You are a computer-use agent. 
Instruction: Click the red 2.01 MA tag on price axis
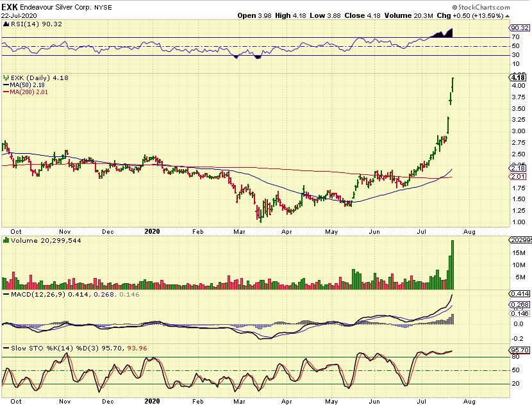click(x=518, y=176)
